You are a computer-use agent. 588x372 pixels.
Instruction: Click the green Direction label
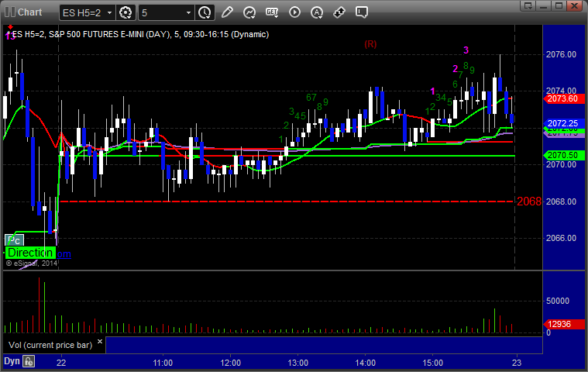pyautogui.click(x=30, y=253)
